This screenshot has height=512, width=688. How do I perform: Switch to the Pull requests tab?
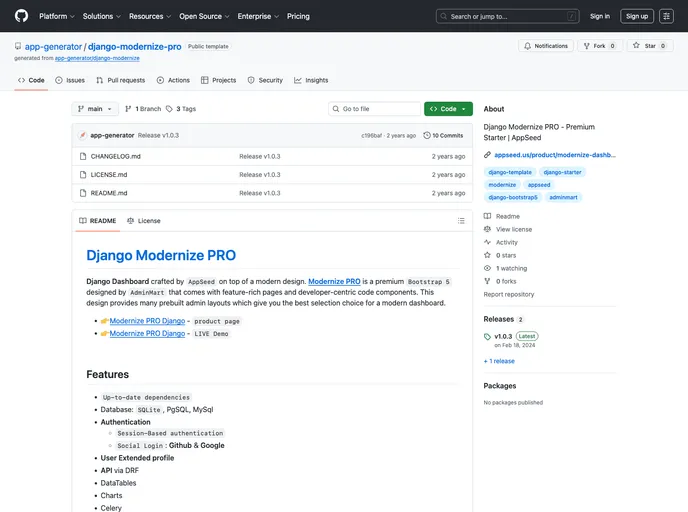(121, 80)
